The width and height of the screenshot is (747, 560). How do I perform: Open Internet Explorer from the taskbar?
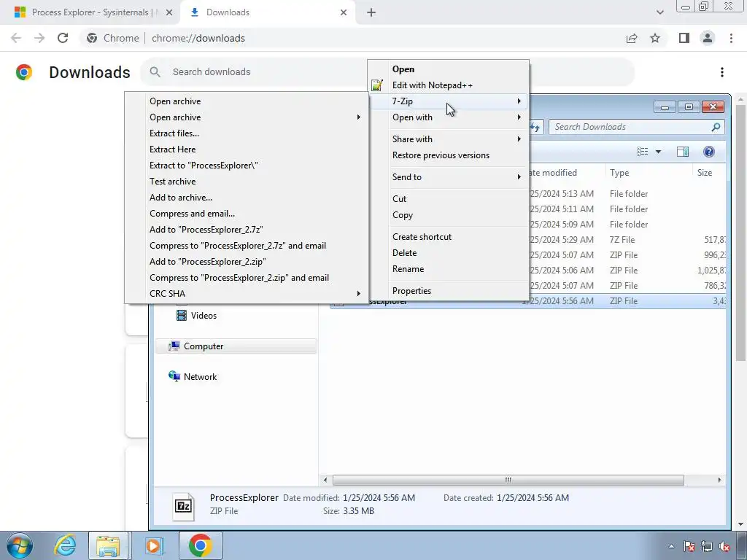tap(65, 545)
